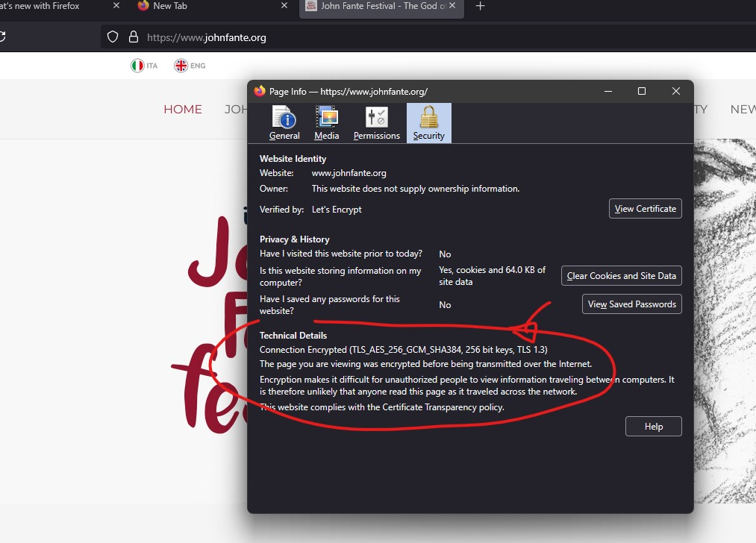
Task: Open the Permissions tab in Page Info
Action: tap(377, 123)
